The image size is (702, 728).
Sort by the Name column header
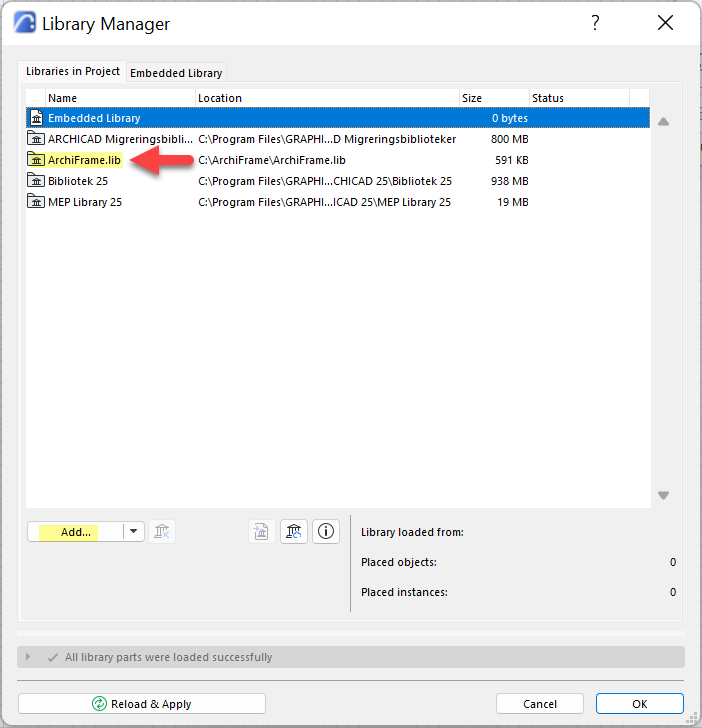(120, 98)
